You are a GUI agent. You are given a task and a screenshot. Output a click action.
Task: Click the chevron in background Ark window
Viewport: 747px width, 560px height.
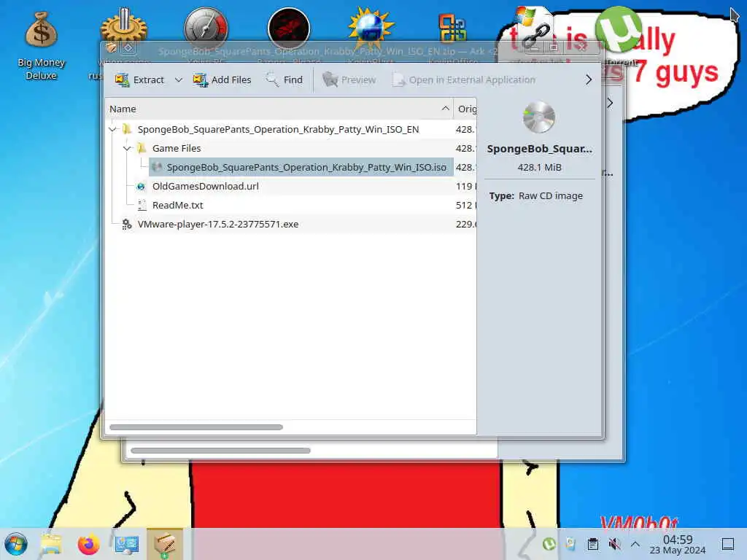tap(611, 103)
